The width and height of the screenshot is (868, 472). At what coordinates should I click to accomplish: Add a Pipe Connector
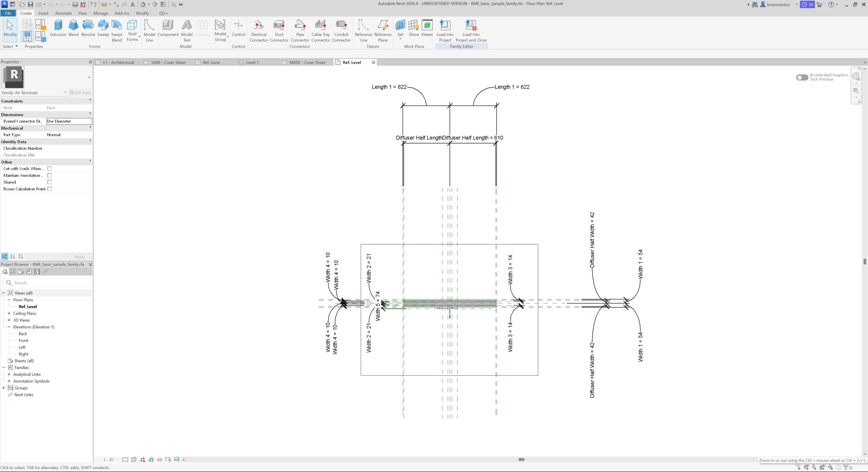point(300,31)
